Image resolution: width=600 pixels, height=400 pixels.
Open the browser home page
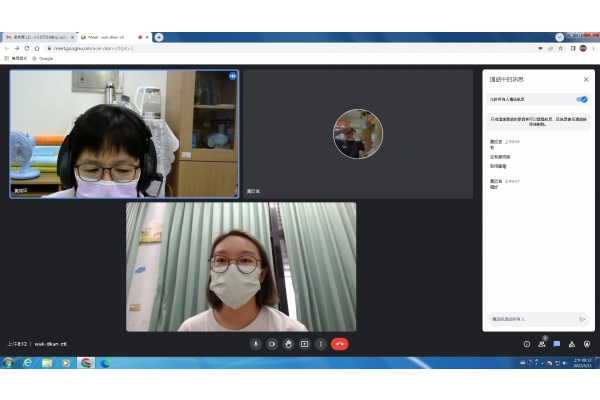coord(37,48)
